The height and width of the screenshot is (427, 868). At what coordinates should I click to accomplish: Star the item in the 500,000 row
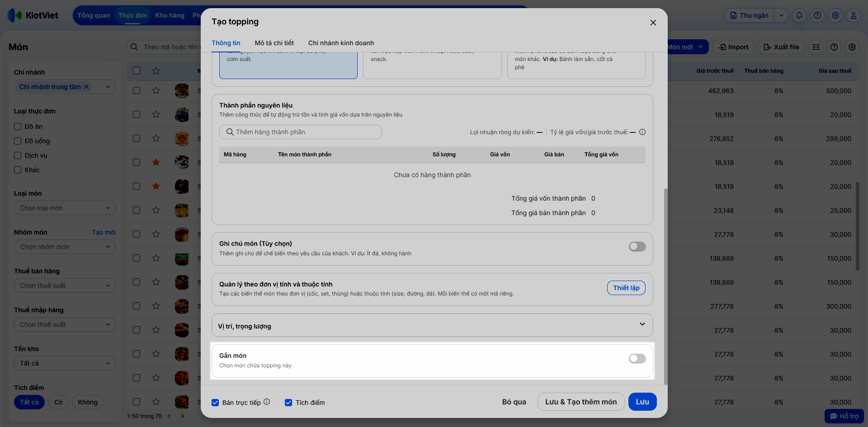point(156,90)
